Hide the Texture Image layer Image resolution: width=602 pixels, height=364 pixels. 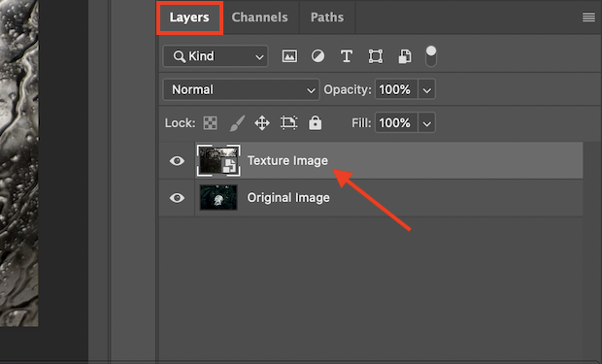pyautogui.click(x=177, y=161)
